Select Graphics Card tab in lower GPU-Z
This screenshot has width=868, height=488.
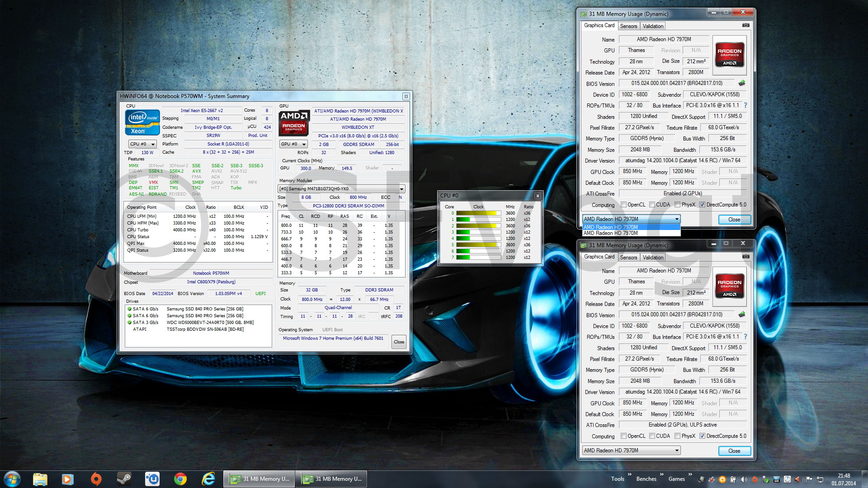(599, 257)
